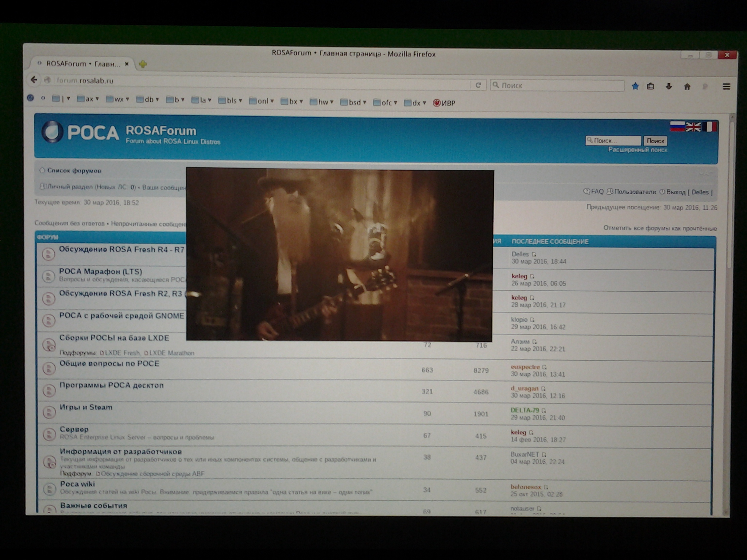This screenshot has height=560, width=747.
Task: Open the Firefox hamburger menu
Action: pos(726,87)
